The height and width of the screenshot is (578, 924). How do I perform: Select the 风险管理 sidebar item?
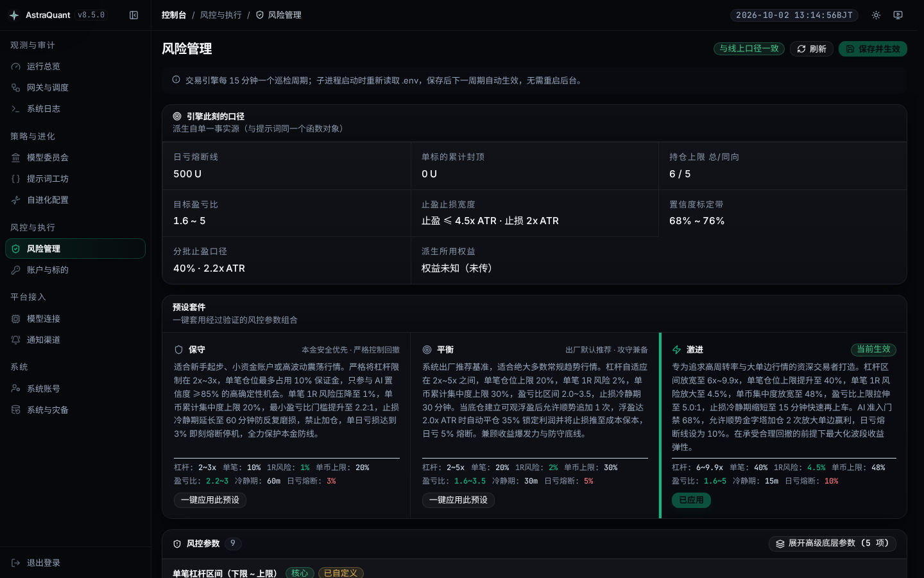[76, 249]
